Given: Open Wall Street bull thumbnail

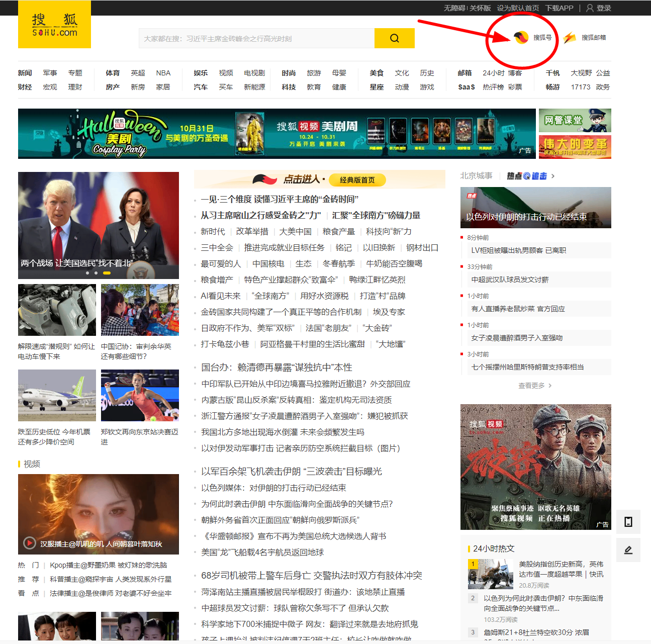Looking at the screenshot, I should [491, 574].
